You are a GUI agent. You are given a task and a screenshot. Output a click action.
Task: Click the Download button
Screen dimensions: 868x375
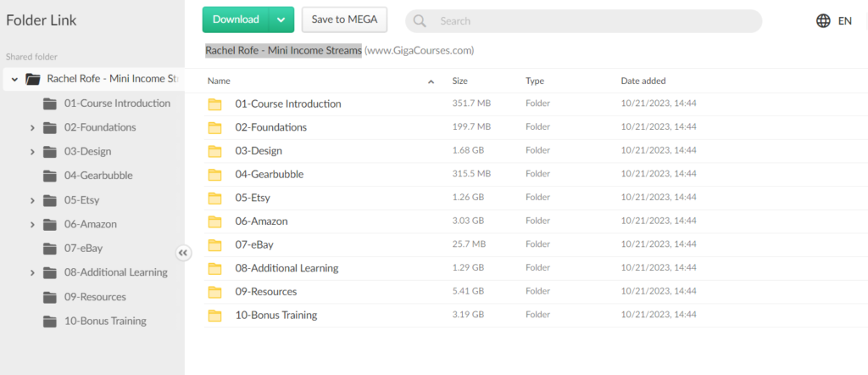click(x=236, y=20)
